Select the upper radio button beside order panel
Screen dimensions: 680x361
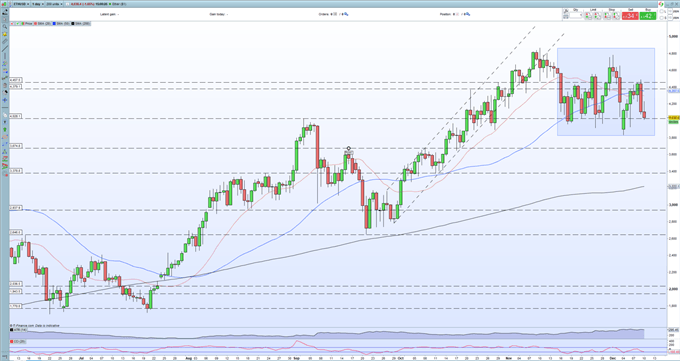pyautogui.click(x=661, y=11)
